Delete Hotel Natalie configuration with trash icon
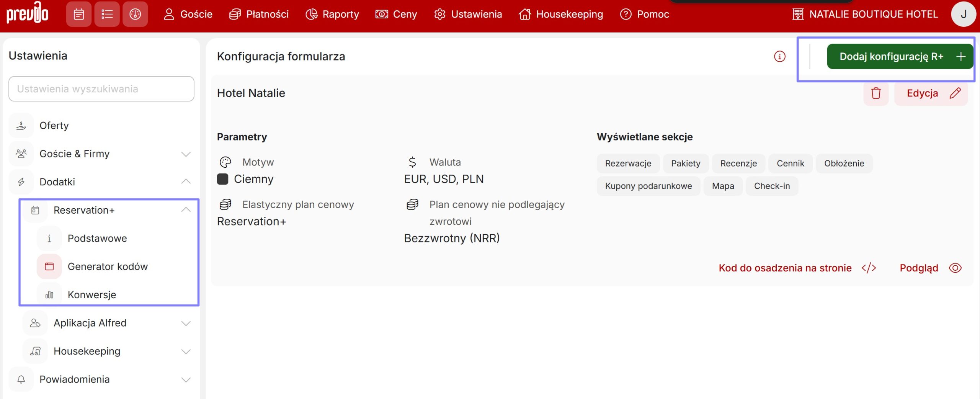Viewport: 980px width, 399px height. click(876, 93)
